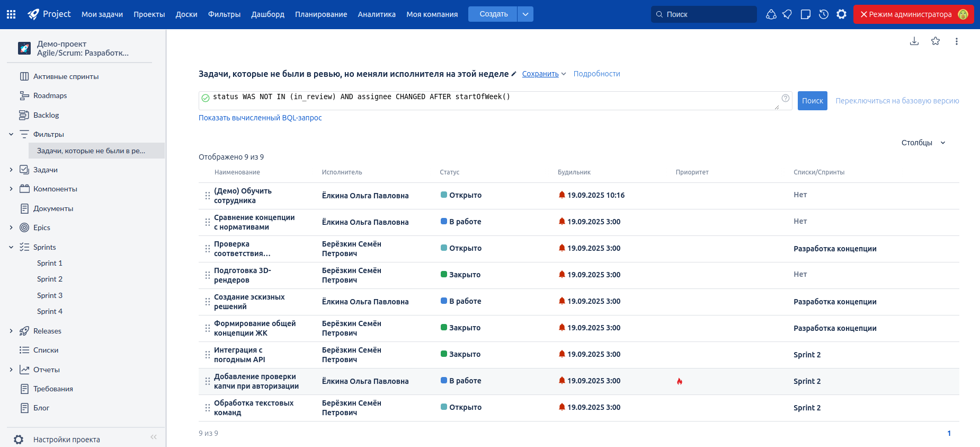Expand the Releases section in sidebar
Image resolution: width=980 pixels, height=447 pixels.
point(11,331)
